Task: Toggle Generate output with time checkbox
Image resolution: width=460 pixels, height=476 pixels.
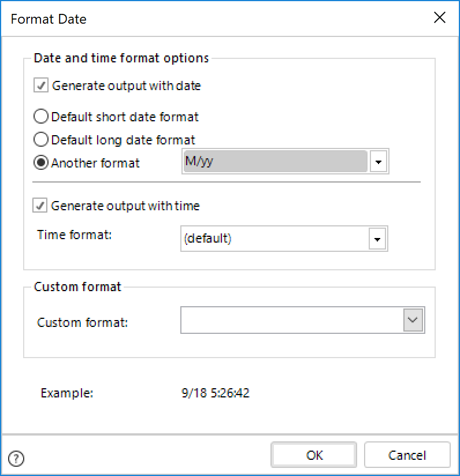Action: tap(40, 205)
